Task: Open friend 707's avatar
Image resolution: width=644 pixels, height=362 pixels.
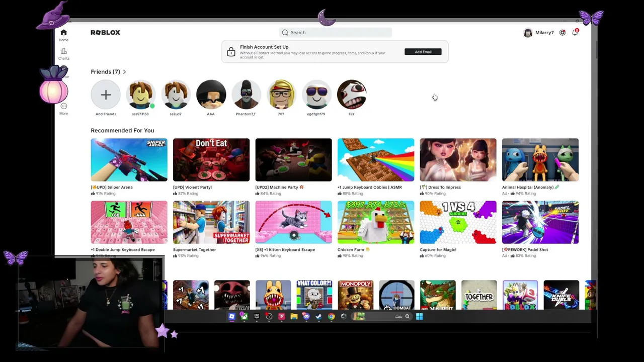Action: click(281, 95)
